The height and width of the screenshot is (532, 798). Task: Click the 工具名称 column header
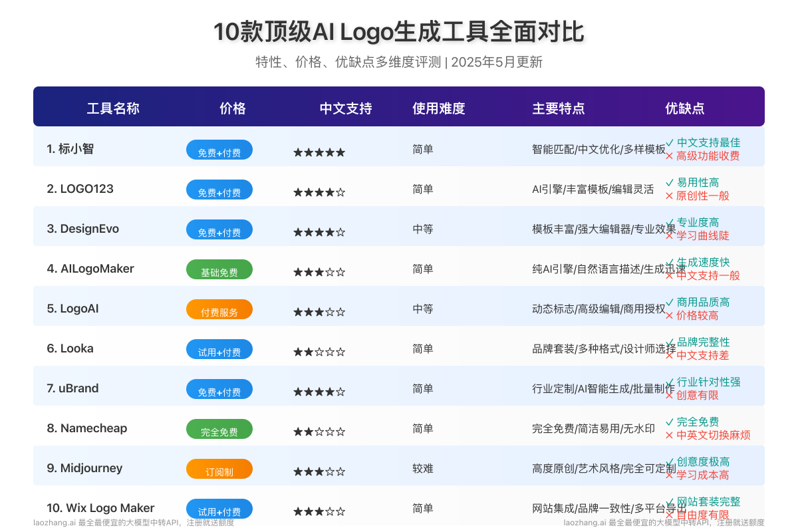(113, 108)
